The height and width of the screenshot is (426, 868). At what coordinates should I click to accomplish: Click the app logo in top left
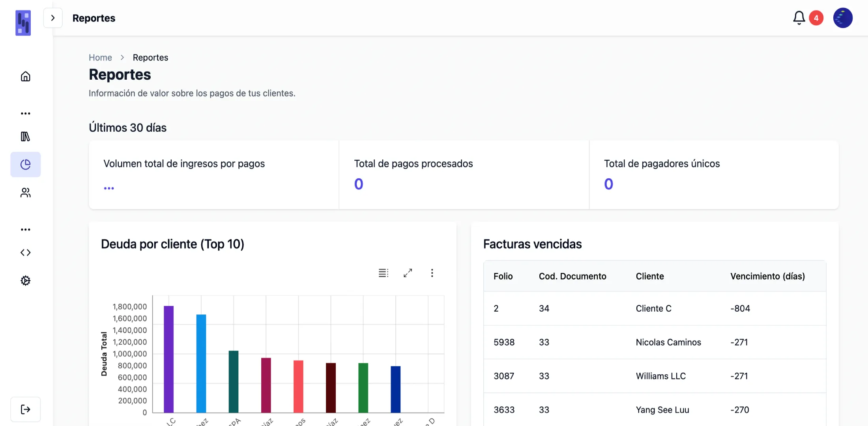tap(23, 23)
